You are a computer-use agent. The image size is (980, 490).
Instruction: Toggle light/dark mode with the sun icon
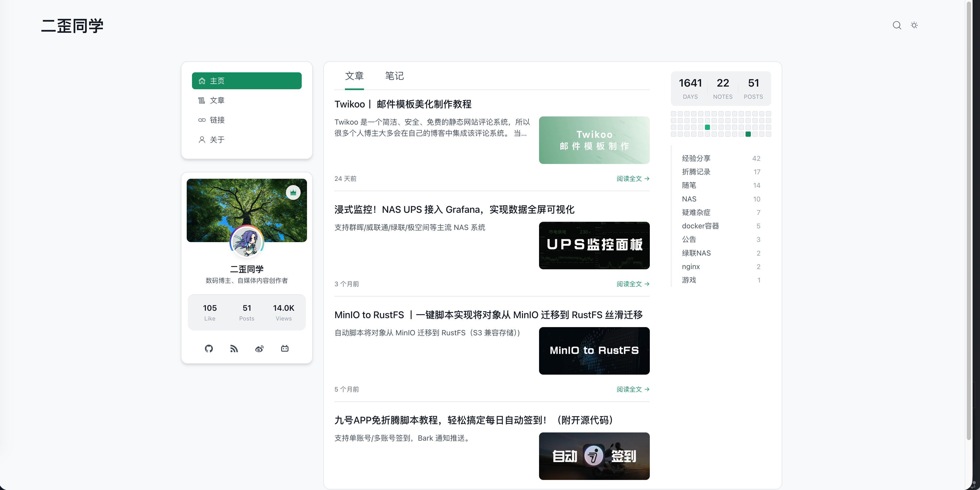pyautogui.click(x=915, y=25)
